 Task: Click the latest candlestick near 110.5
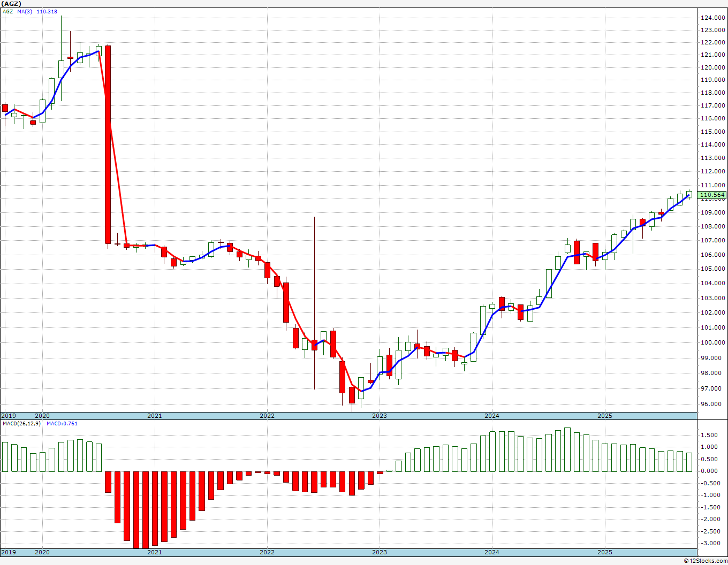689,194
